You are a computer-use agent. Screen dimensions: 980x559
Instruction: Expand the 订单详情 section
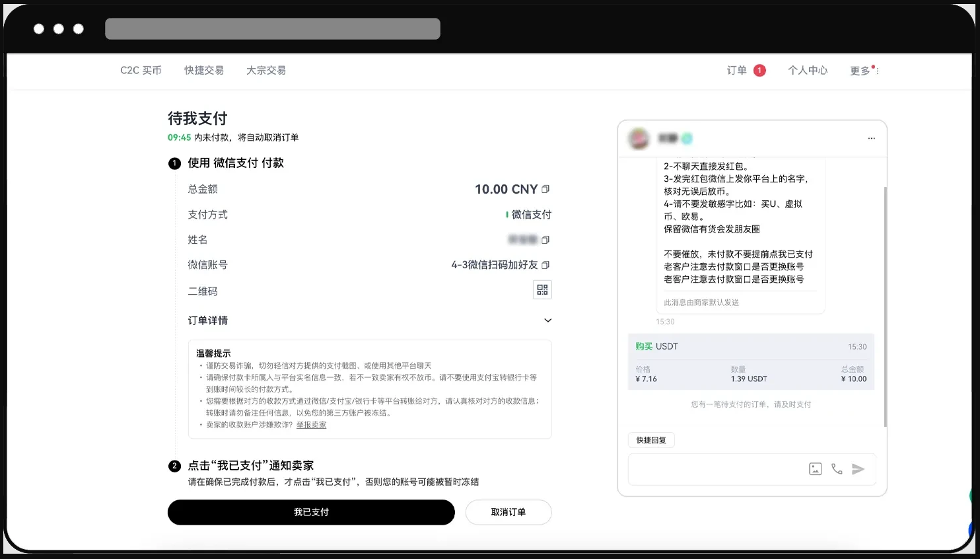(x=547, y=320)
